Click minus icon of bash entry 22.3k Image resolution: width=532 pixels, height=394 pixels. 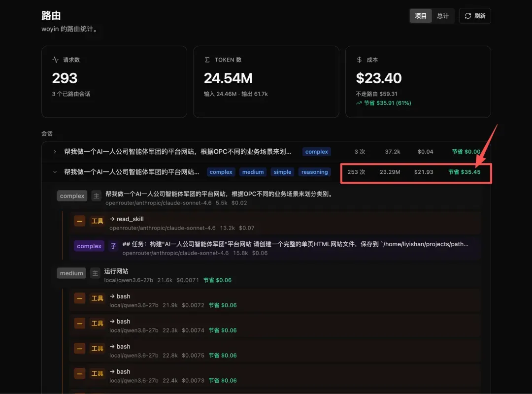(x=79, y=324)
